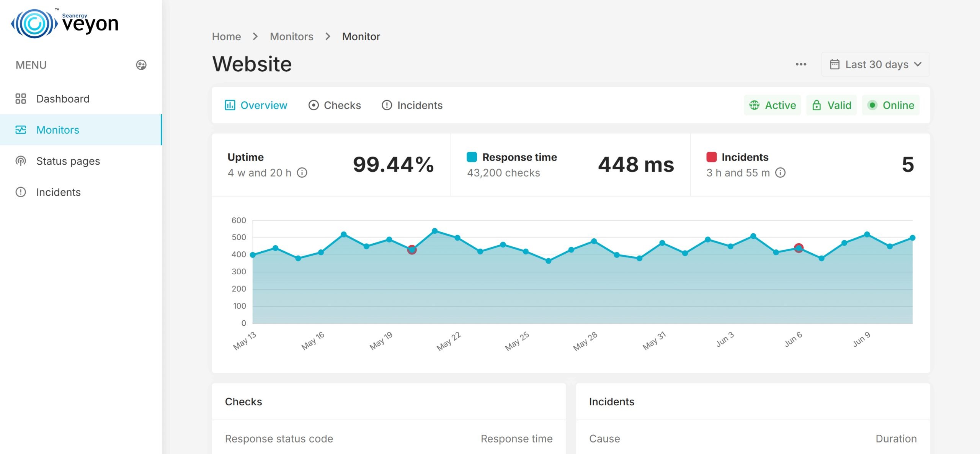
Task: Click the globe icon on the Active badge
Action: pos(754,105)
